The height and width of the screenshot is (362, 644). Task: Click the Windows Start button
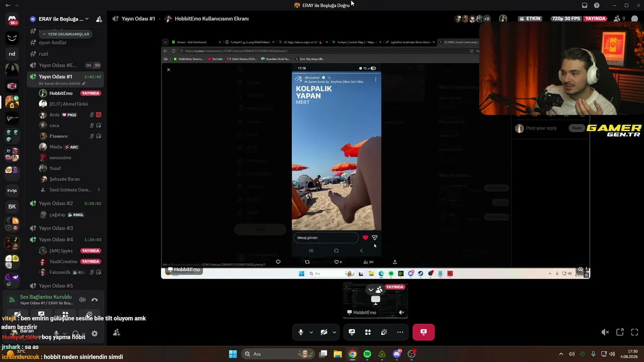pyautogui.click(x=233, y=354)
